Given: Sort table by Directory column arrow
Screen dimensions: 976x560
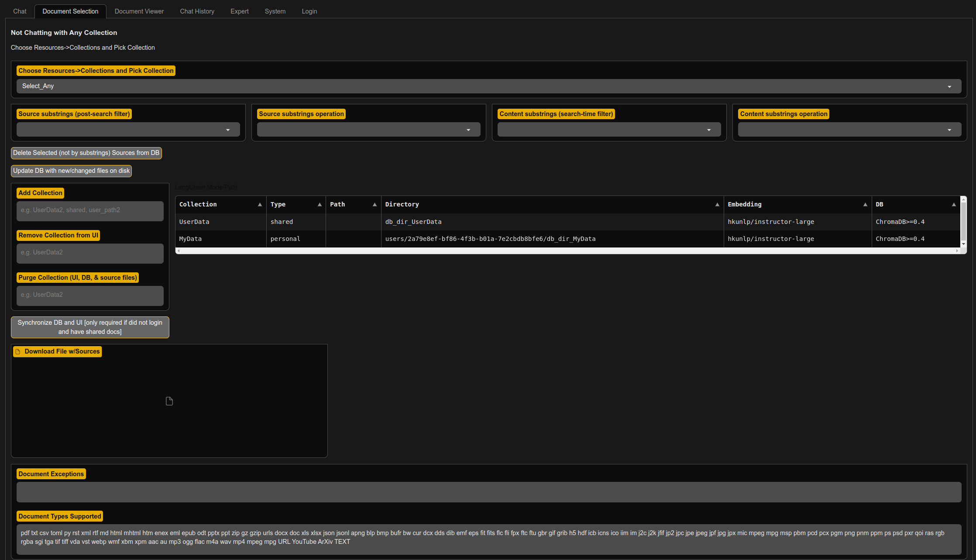Looking at the screenshot, I should 717,205.
